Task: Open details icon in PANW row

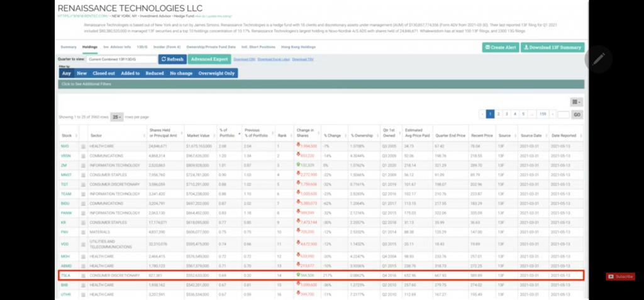Action: (x=83, y=213)
